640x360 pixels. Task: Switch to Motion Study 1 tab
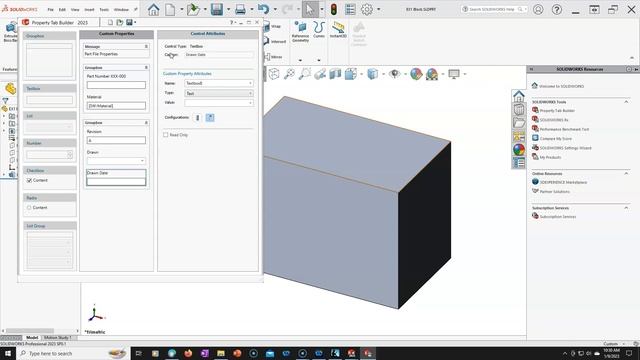tap(58, 338)
